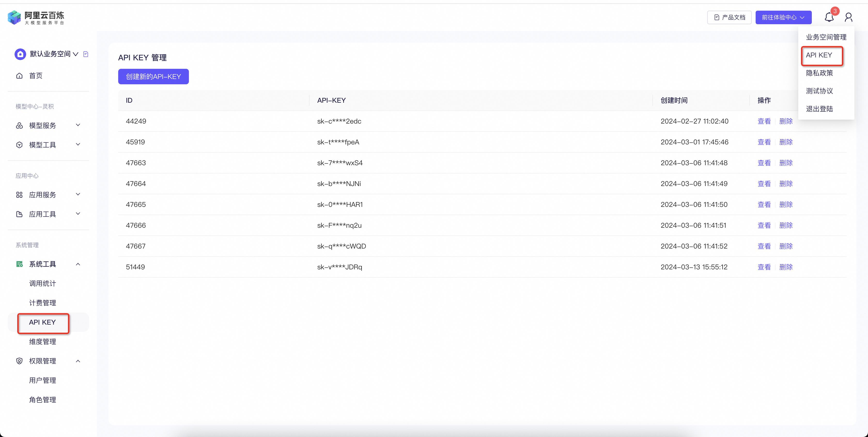Select 退出登陆 in user menu
868x437 pixels.
[819, 109]
